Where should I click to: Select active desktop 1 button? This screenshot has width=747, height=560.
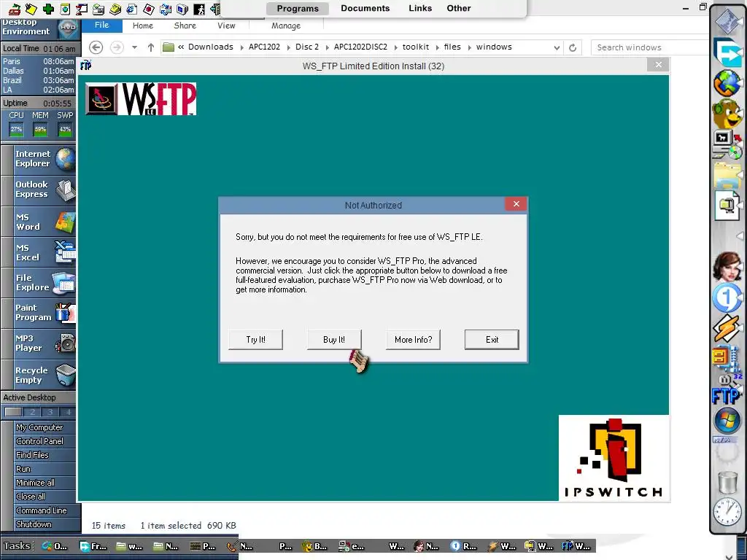coord(13,412)
